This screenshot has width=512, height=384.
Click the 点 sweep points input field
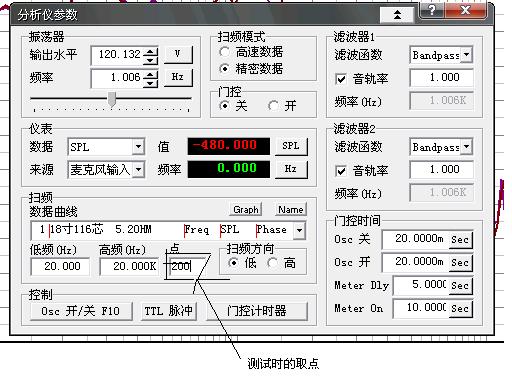(x=186, y=266)
